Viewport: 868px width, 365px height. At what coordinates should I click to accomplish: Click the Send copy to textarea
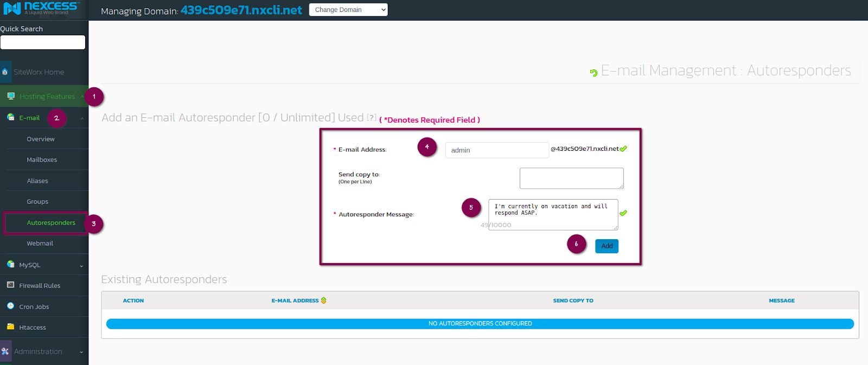click(x=572, y=178)
